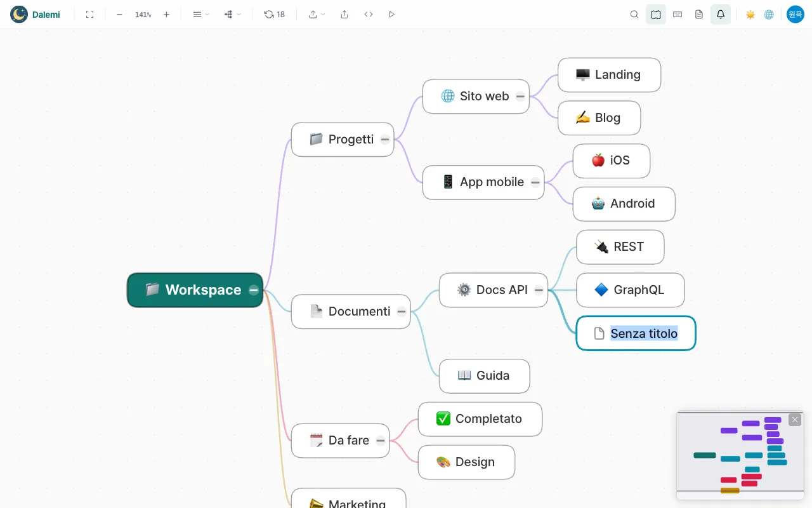Select the GraphQL node
This screenshot has height=508, width=812.
pyautogui.click(x=630, y=290)
